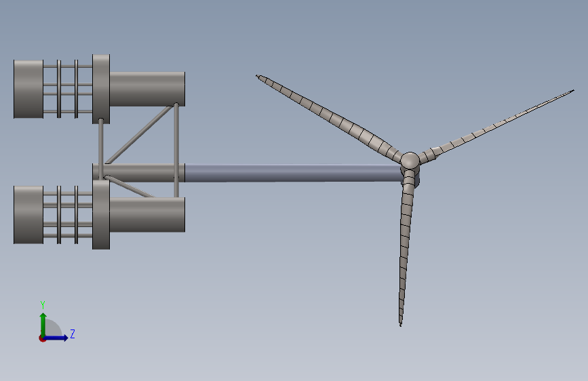Select the downward-pointing turbine blade
Screen dimensions: 588x381
click(406, 247)
